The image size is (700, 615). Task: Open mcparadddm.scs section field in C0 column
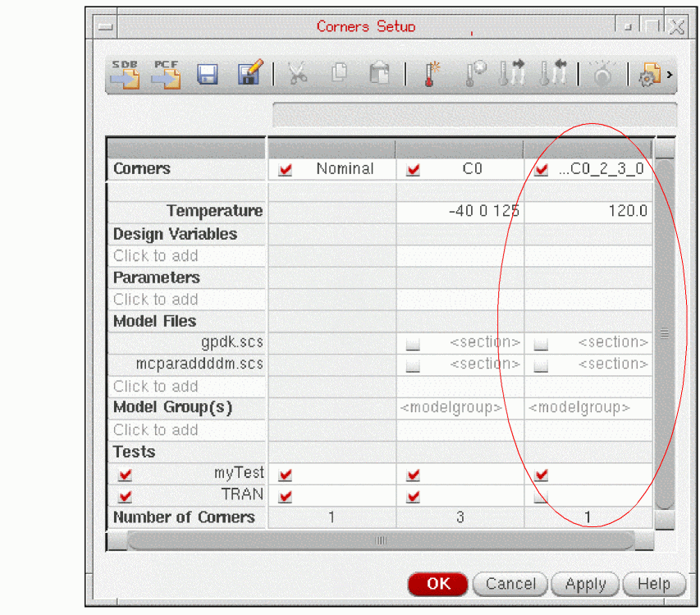tap(485, 365)
